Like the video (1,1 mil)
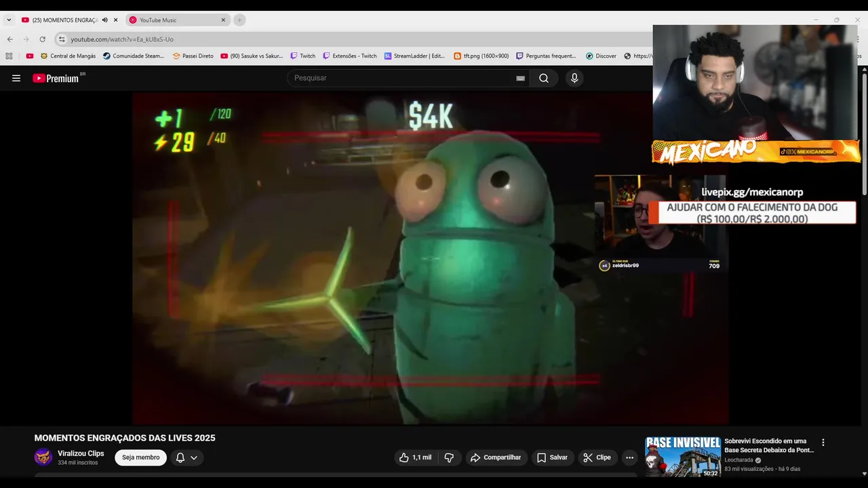Screen dimensions: 868x488 [416, 457]
